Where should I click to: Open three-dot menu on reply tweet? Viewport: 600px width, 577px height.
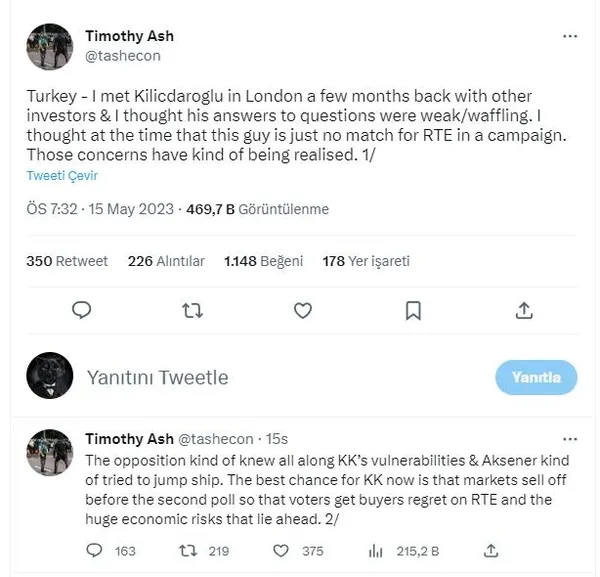point(570,439)
